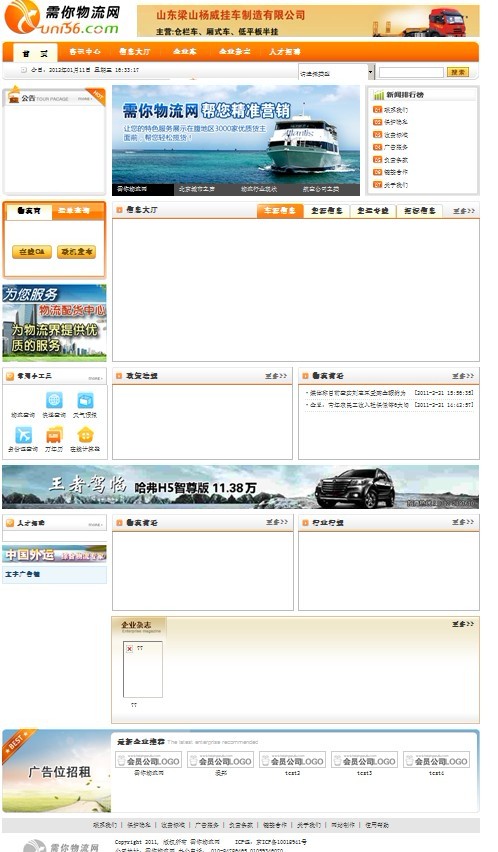Click the 04 number badge in news ranking
This screenshot has height=852, width=498.
[x=377, y=147]
